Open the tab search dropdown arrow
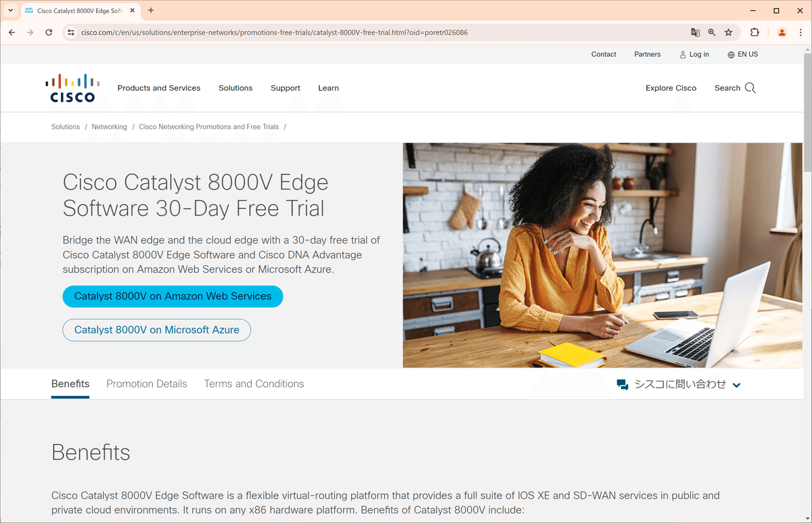 tap(10, 10)
